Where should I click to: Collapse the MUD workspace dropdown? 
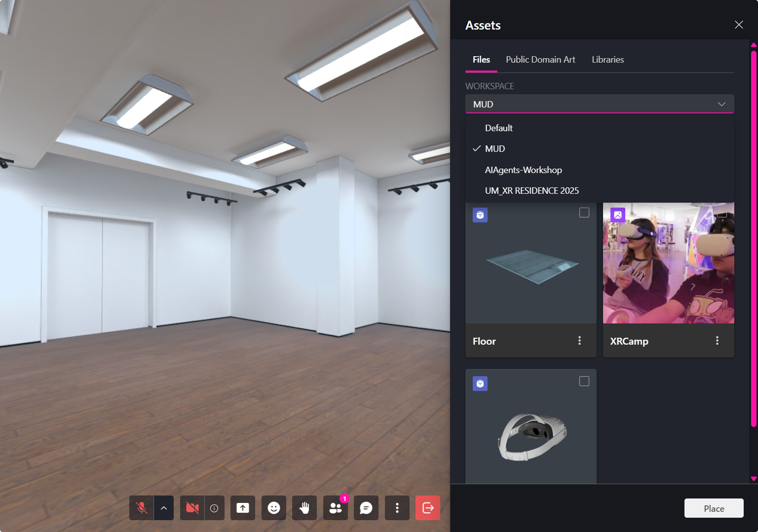[721, 104]
